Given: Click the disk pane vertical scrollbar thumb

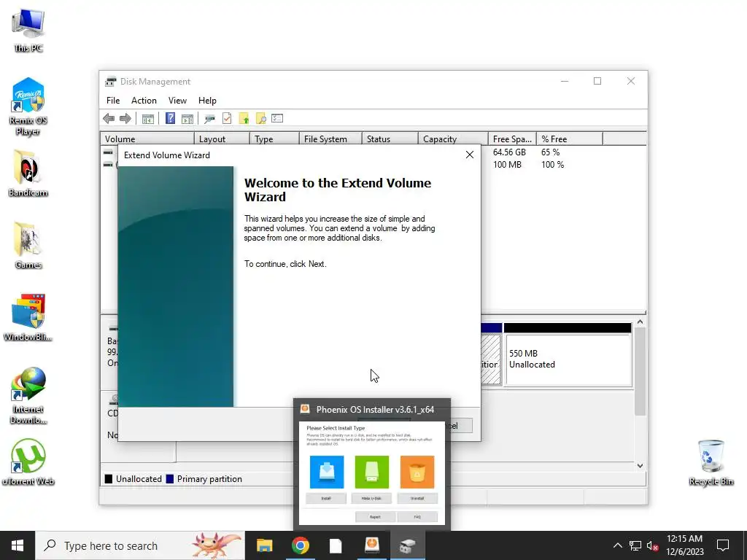Looking at the screenshot, I should 640,372.
